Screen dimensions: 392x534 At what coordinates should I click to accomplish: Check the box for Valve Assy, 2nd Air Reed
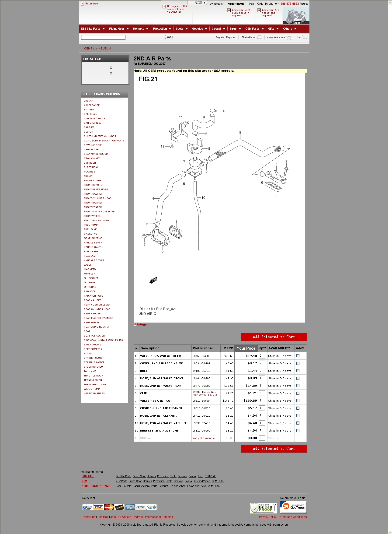(298, 356)
